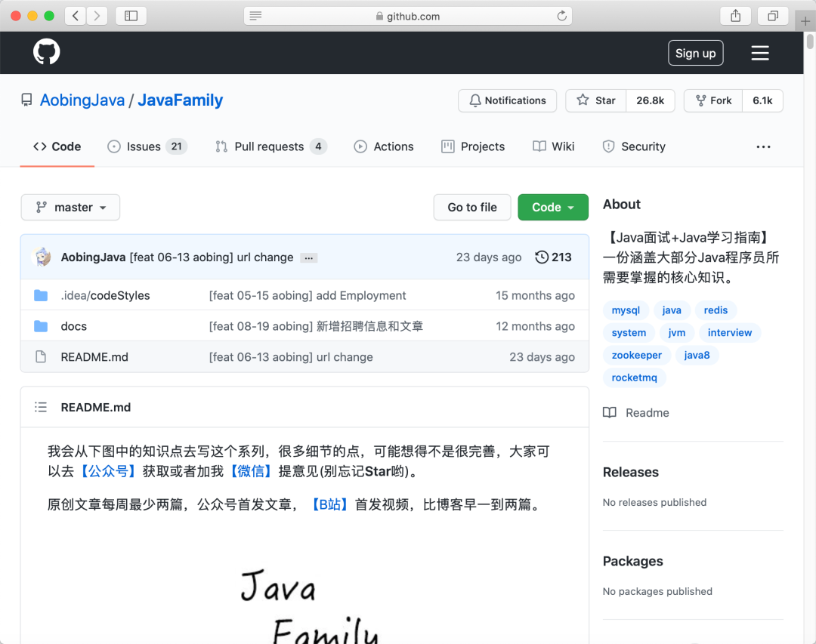The height and width of the screenshot is (644, 816).
Task: View the 6.1k forks count
Action: pos(762,100)
